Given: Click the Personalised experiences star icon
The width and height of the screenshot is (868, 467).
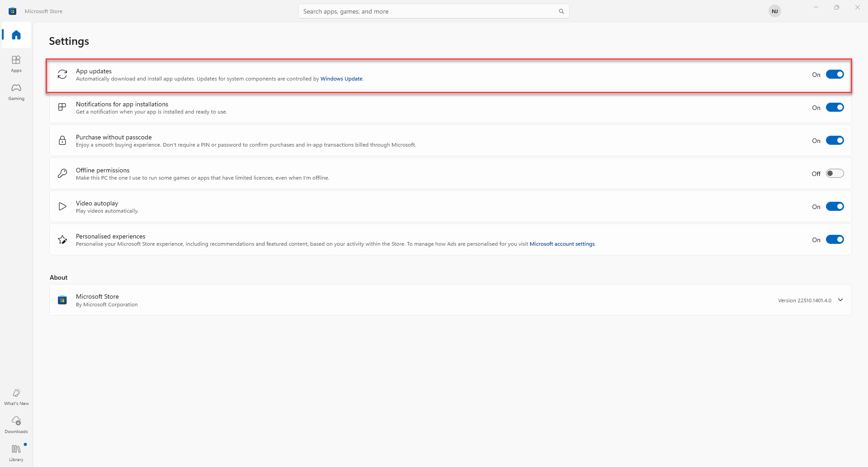Looking at the screenshot, I should 62,239.
